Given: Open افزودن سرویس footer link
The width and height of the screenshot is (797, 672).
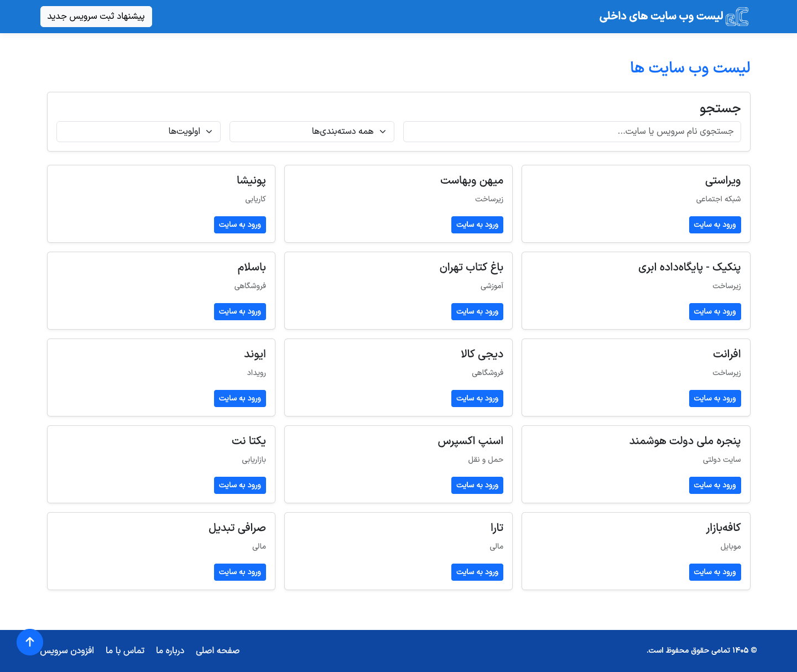Looking at the screenshot, I should coord(67,650).
